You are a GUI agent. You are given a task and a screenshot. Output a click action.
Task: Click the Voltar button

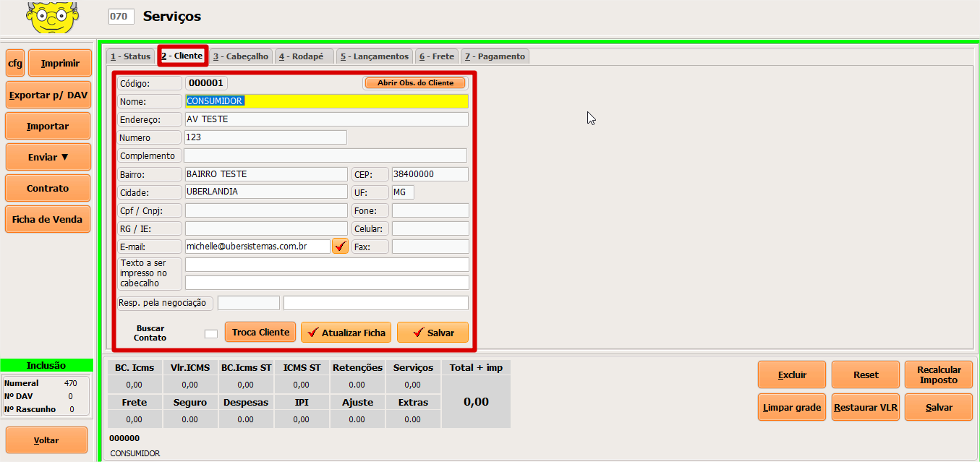click(46, 440)
